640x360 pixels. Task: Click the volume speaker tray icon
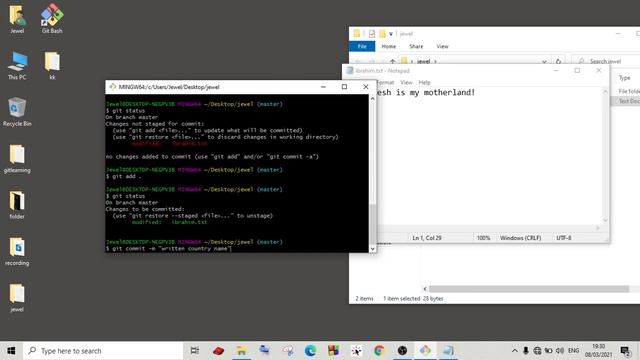pos(560,351)
